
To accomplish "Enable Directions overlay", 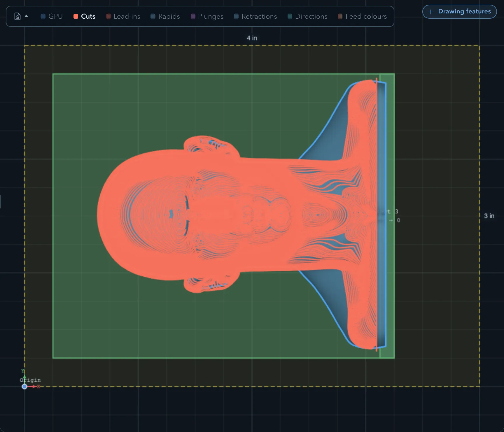I will click(x=307, y=16).
